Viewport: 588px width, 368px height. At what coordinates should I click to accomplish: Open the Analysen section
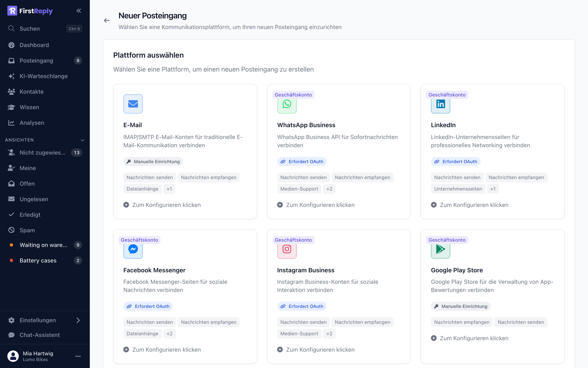point(45,123)
